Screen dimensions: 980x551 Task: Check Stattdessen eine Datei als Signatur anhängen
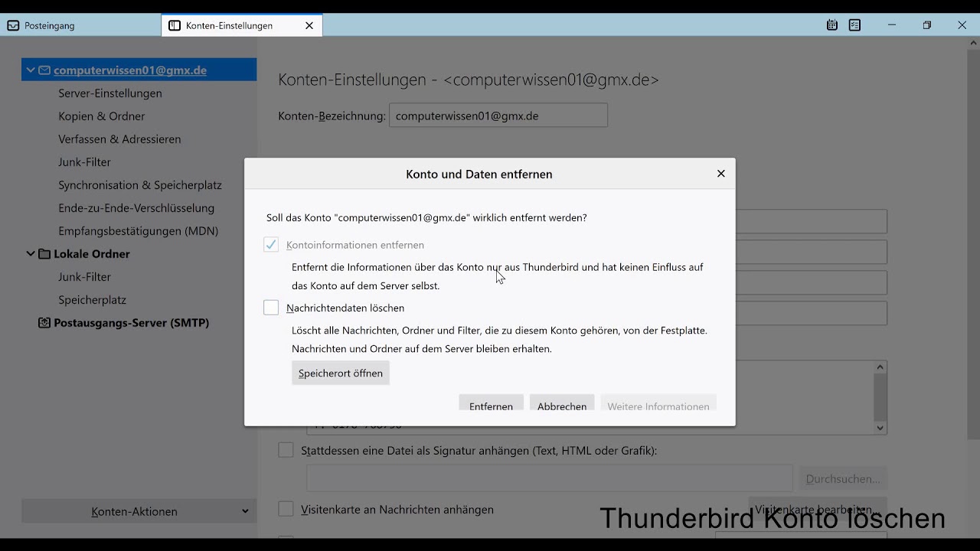coord(286,451)
